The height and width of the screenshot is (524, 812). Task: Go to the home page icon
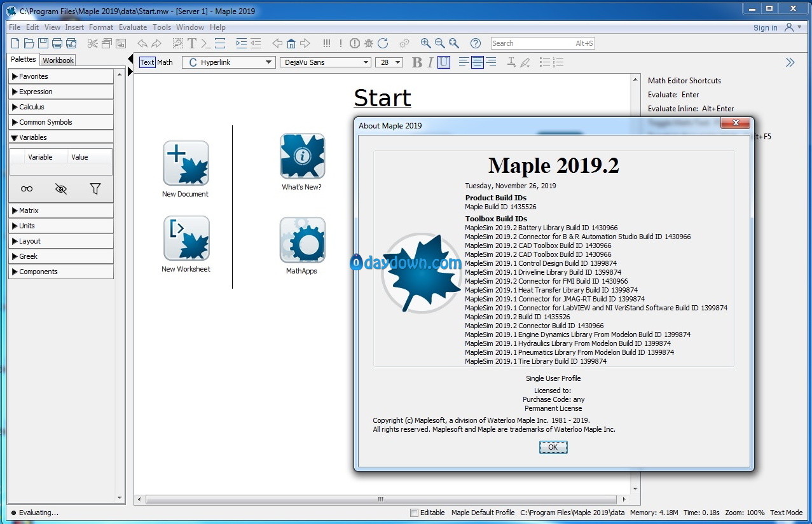pos(291,43)
